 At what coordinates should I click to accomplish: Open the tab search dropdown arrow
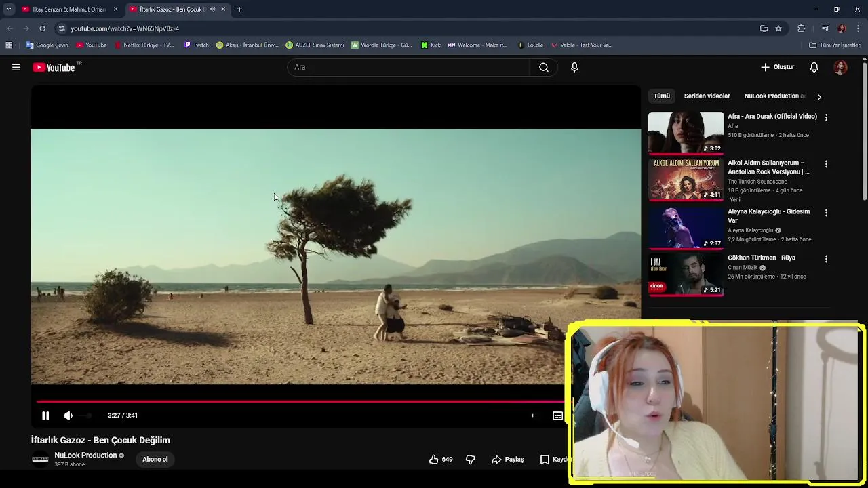pyautogui.click(x=8, y=9)
